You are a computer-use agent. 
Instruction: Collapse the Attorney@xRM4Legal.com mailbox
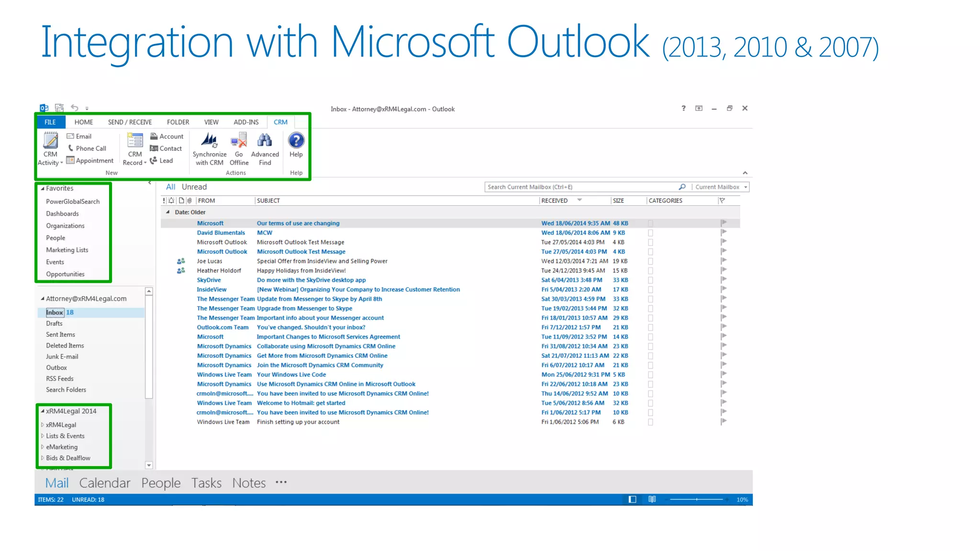click(43, 298)
